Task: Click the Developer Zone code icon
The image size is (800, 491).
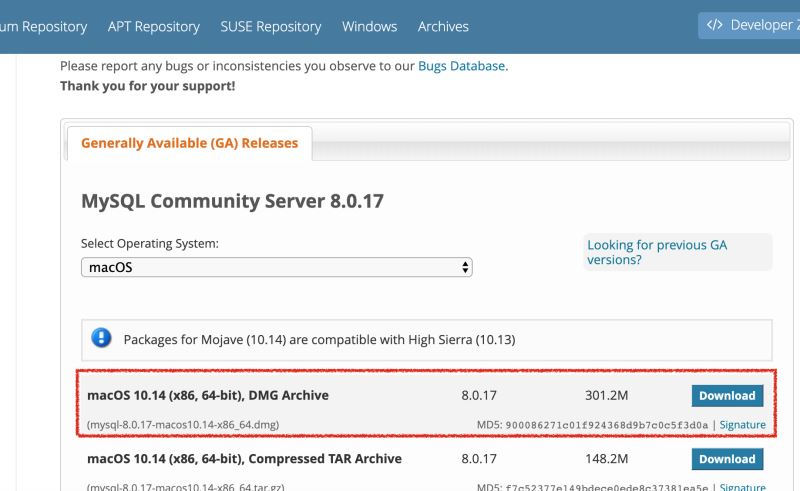Action: tap(715, 26)
